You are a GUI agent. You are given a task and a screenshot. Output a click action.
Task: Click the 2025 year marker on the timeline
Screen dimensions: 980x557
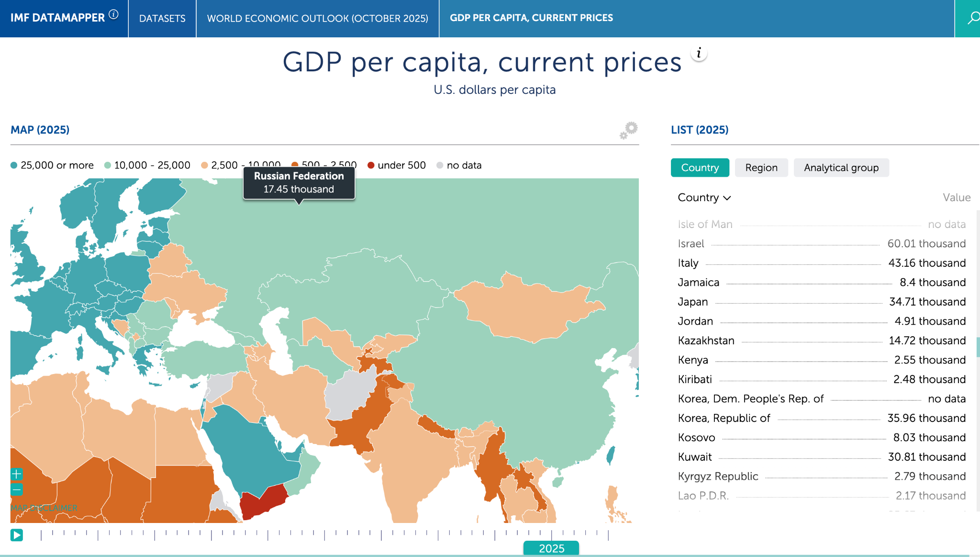click(x=551, y=548)
